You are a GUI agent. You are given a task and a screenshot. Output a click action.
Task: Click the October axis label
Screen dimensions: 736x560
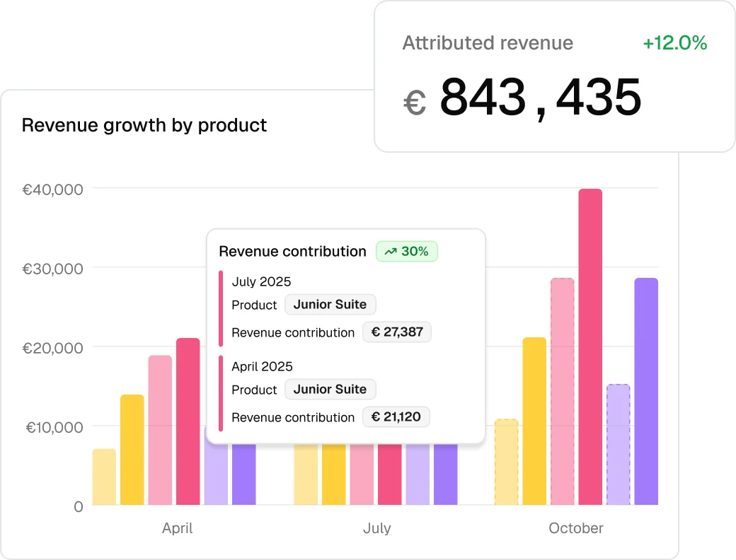(576, 528)
